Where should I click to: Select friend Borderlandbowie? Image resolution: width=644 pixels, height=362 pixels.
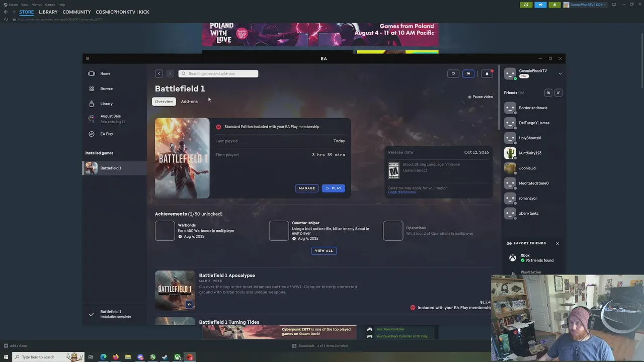click(533, 108)
